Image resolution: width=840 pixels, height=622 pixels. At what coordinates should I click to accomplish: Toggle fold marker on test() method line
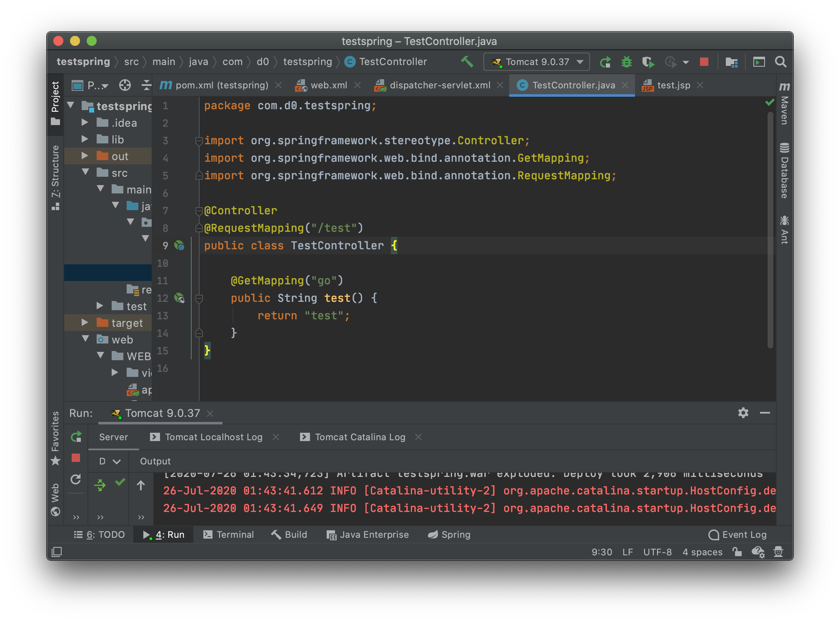pos(199,298)
